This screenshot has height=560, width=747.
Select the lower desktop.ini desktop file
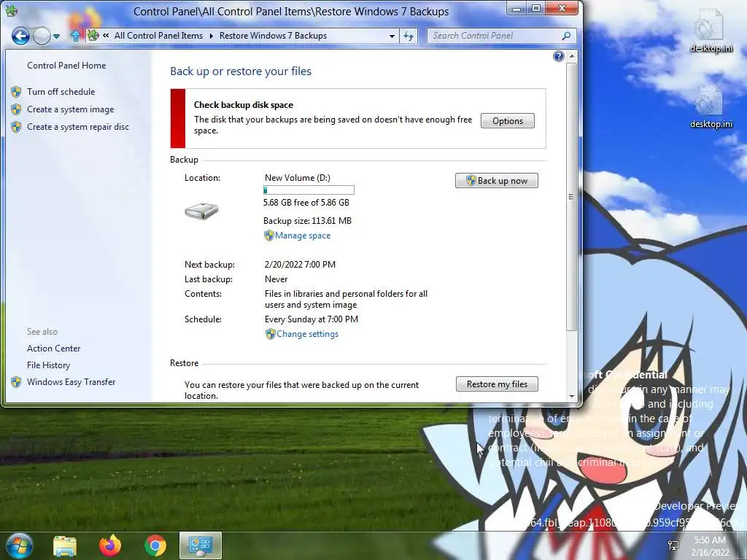711,106
